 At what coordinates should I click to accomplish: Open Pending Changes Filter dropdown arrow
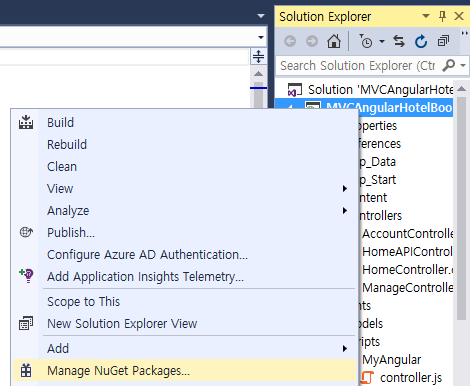tap(382, 42)
